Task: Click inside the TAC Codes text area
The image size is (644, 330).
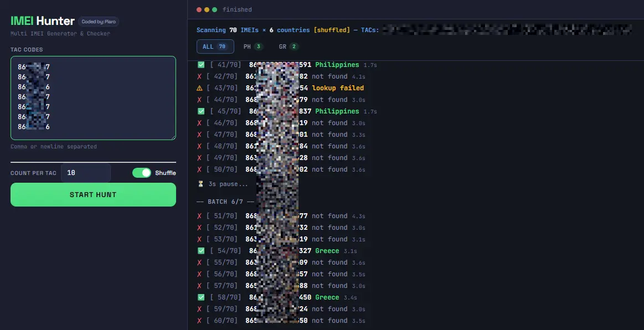Action: tap(93, 98)
